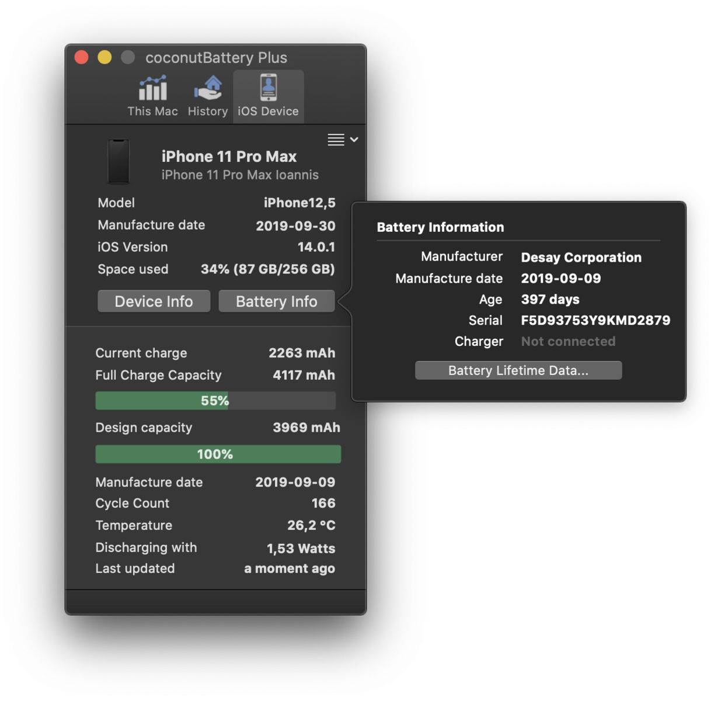
Task: Click the iPhone12,5 model value
Action: pos(299,203)
